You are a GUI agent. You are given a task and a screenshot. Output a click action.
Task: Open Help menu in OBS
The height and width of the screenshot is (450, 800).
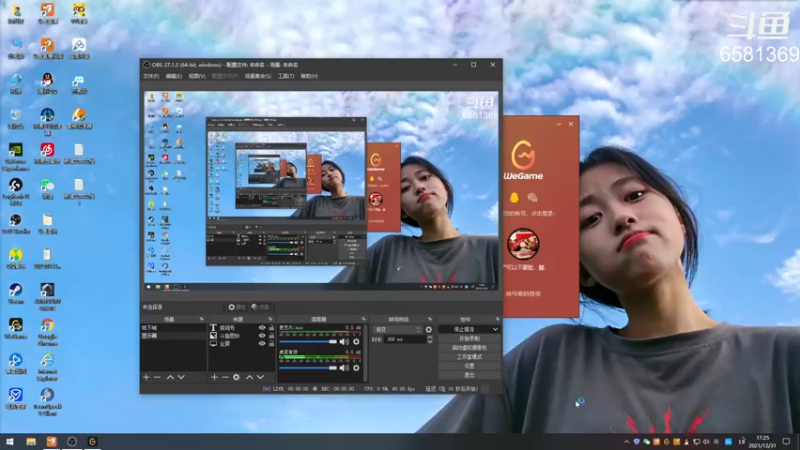pyautogui.click(x=309, y=76)
